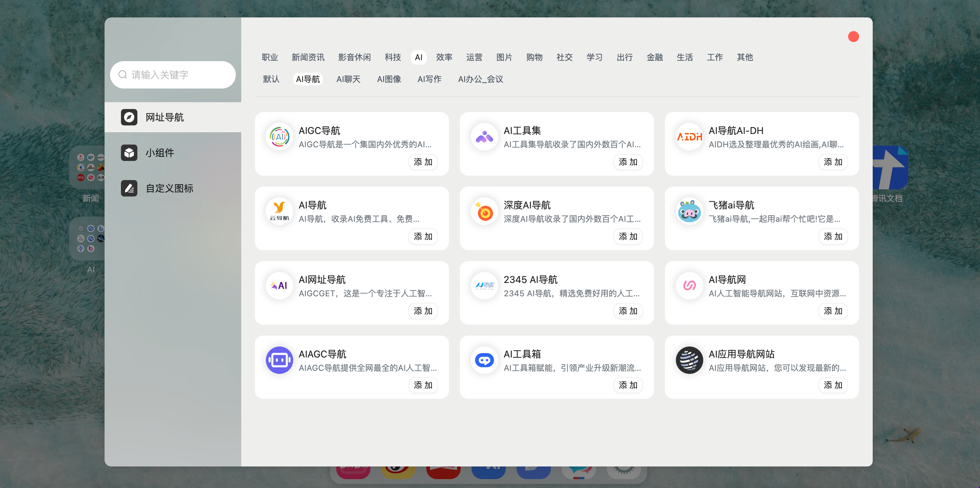The image size is (980, 488).
Task: Select the 新闻资讯 category tab
Action: (x=308, y=57)
